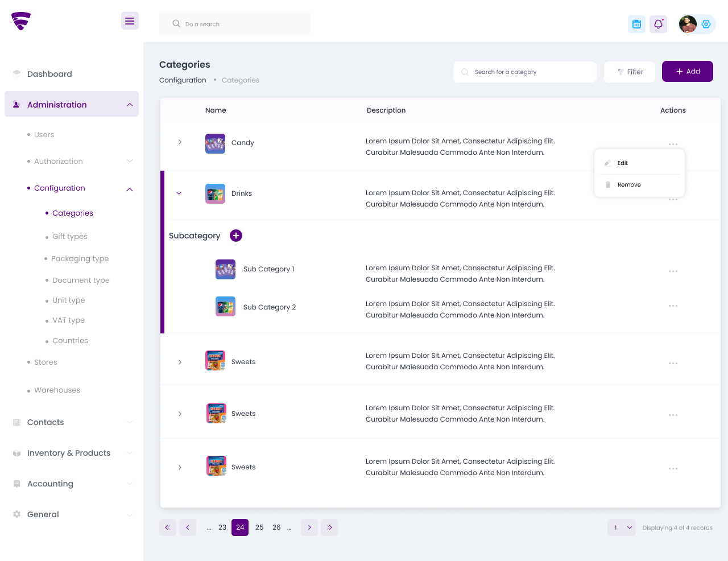Viewport: 728px width, 561px height.
Task: Go to first page of results
Action: pos(168,527)
